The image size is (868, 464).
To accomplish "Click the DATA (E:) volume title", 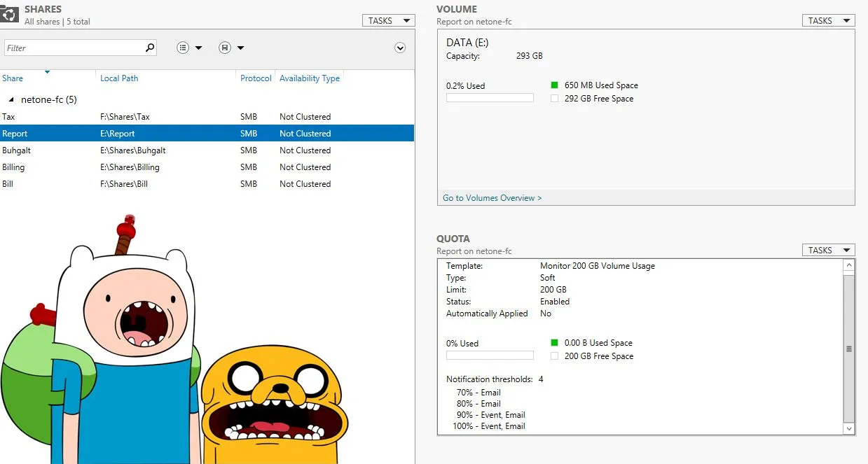I will pyautogui.click(x=467, y=43).
